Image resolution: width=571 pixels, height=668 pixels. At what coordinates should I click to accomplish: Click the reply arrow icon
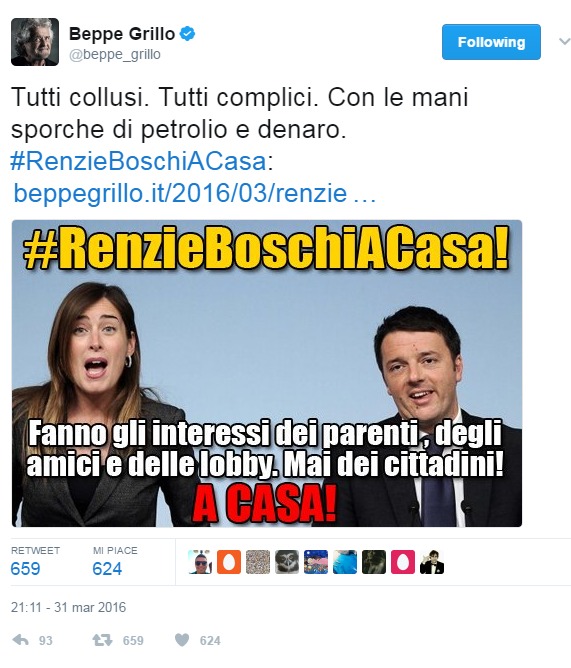point(20,640)
